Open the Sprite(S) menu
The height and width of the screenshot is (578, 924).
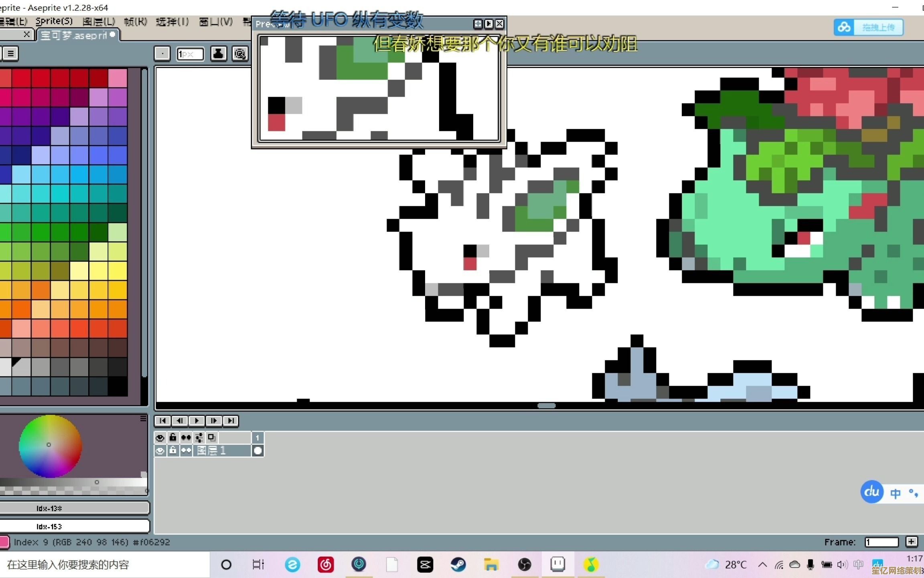(54, 21)
